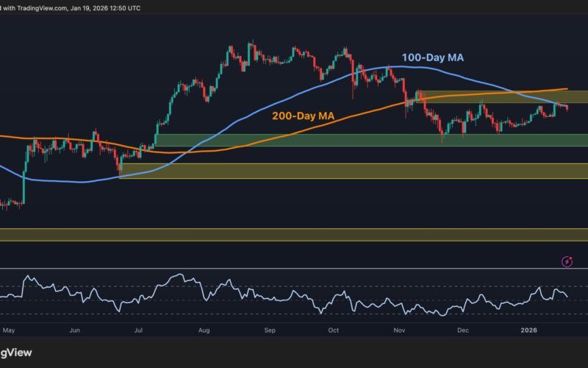Screen dimensions: 588x368
Task: Select the "Dec" label on the time axis
Action: point(462,331)
